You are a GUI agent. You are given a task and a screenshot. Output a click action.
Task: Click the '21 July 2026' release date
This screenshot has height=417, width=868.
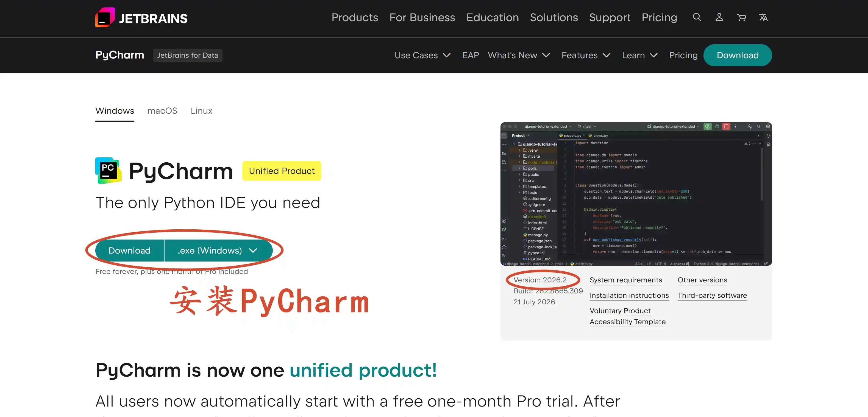click(534, 302)
